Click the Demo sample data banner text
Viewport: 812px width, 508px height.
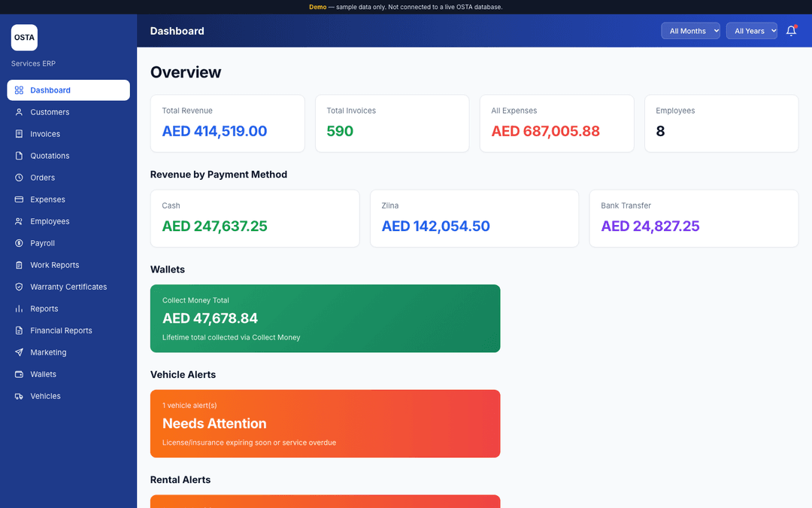[405, 7]
